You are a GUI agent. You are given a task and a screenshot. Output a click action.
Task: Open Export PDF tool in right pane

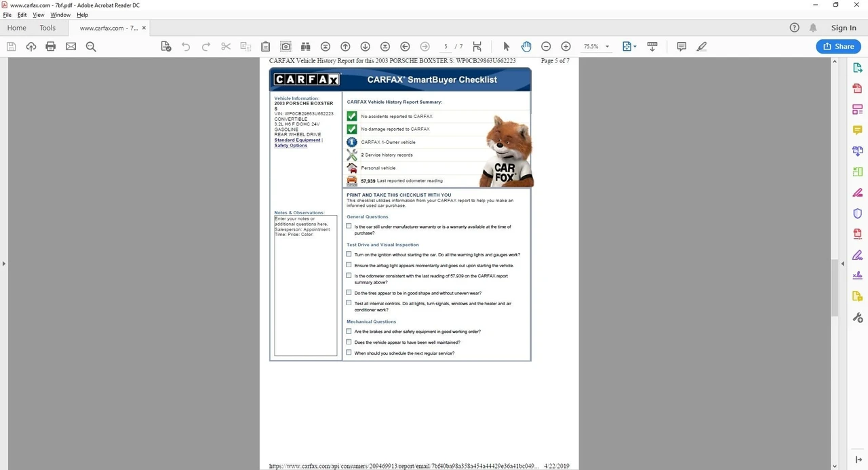[x=857, y=68]
